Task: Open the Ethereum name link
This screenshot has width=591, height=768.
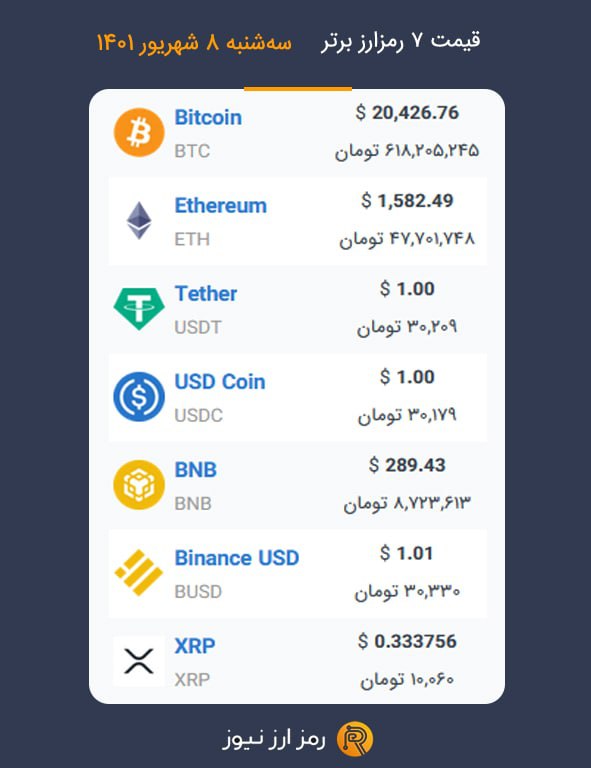Action: click(x=221, y=206)
